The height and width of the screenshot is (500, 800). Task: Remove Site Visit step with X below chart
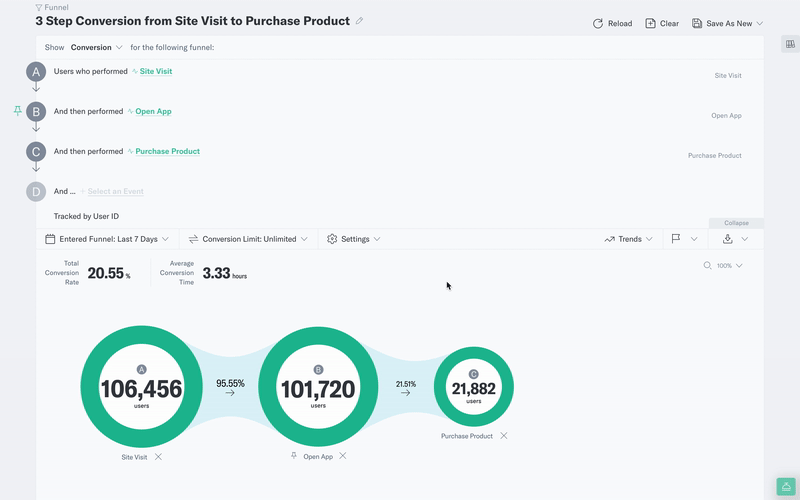pyautogui.click(x=158, y=457)
